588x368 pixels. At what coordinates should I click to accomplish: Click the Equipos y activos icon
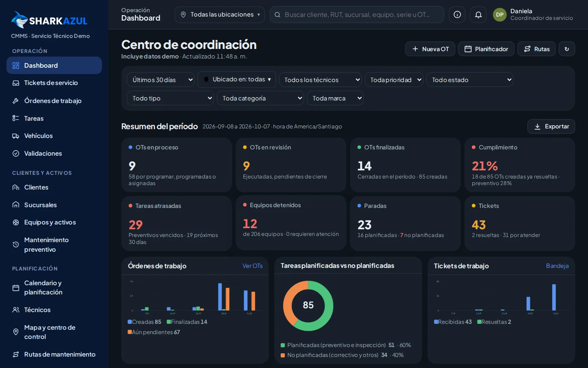[16, 222]
